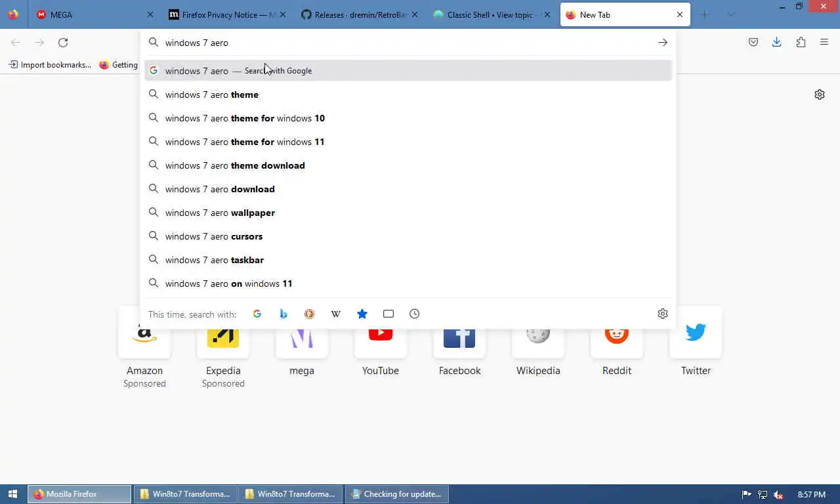Search this time with Wikipedia icon
This screenshot has height=504, width=840.
tap(336, 314)
